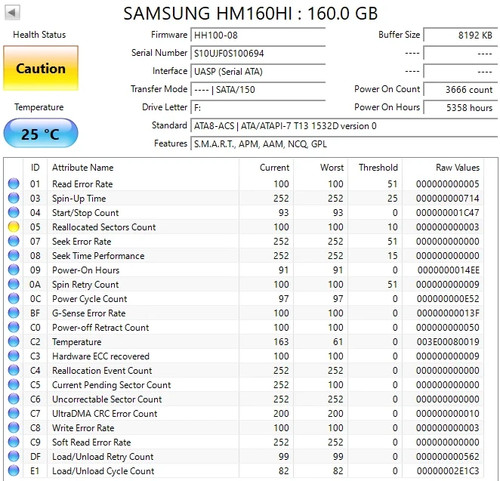Select the UltraDMA CRC Error Count name
The image size is (500, 481).
click(105, 414)
